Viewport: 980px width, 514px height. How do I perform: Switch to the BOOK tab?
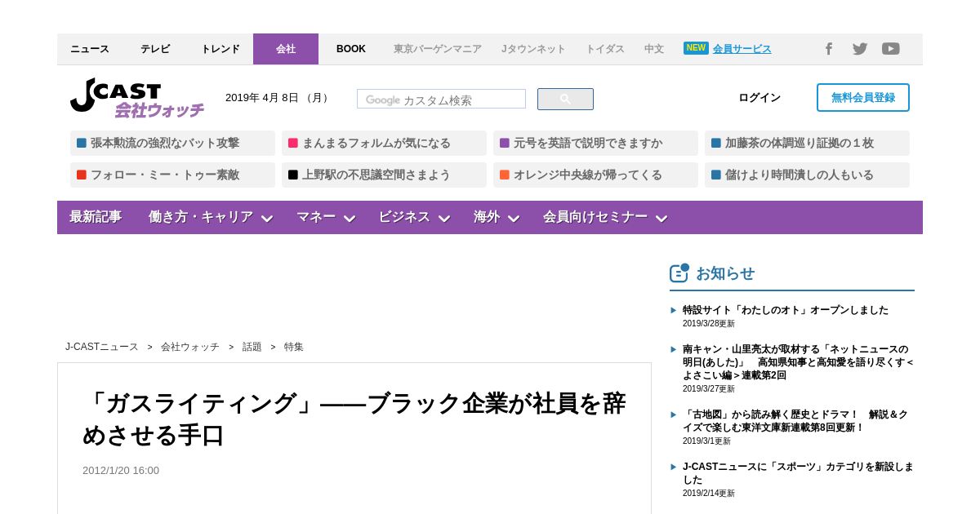pyautogui.click(x=351, y=49)
